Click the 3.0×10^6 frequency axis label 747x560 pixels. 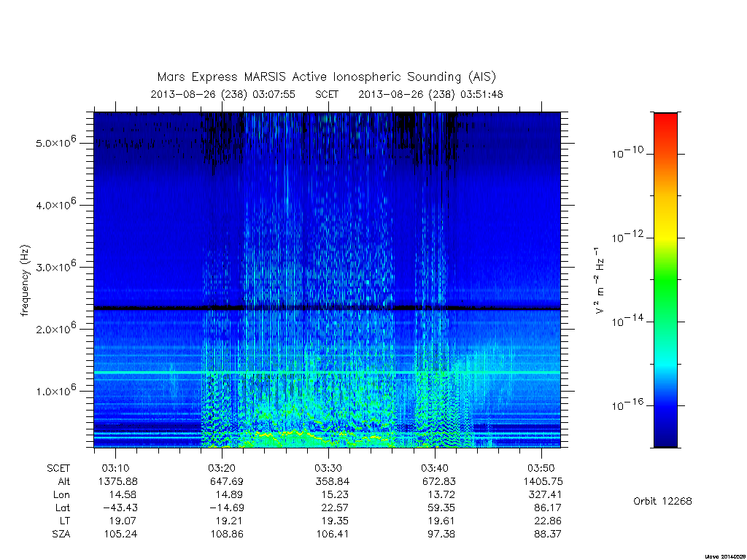(x=55, y=265)
